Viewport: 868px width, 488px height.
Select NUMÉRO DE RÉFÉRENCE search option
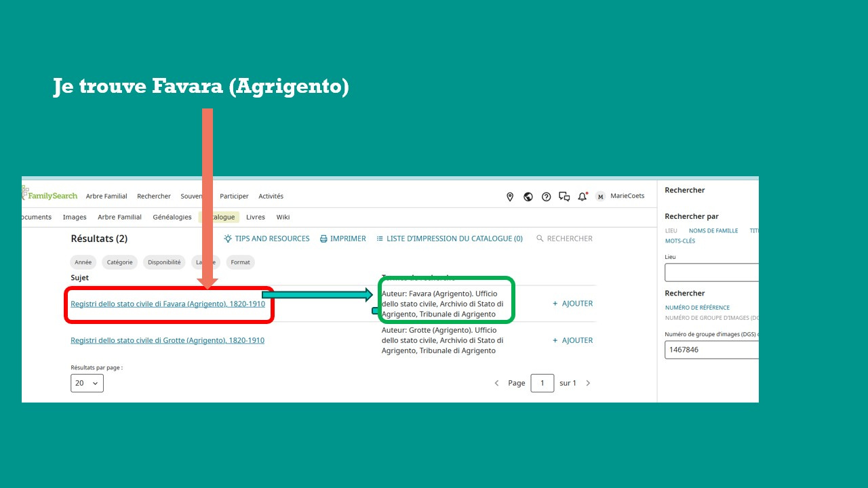pos(697,308)
